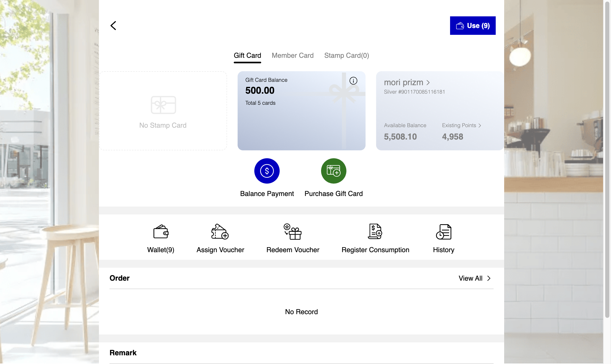Open mori prizm member profile

[407, 82]
